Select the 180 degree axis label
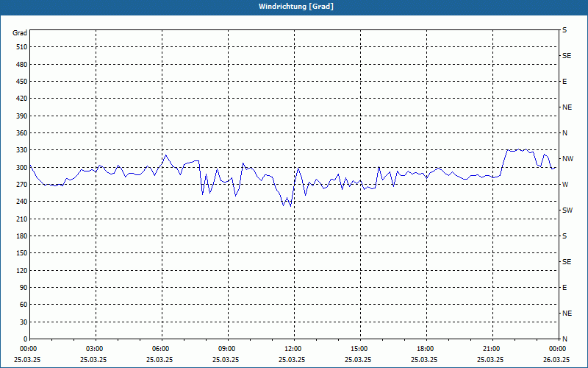 click(21, 236)
